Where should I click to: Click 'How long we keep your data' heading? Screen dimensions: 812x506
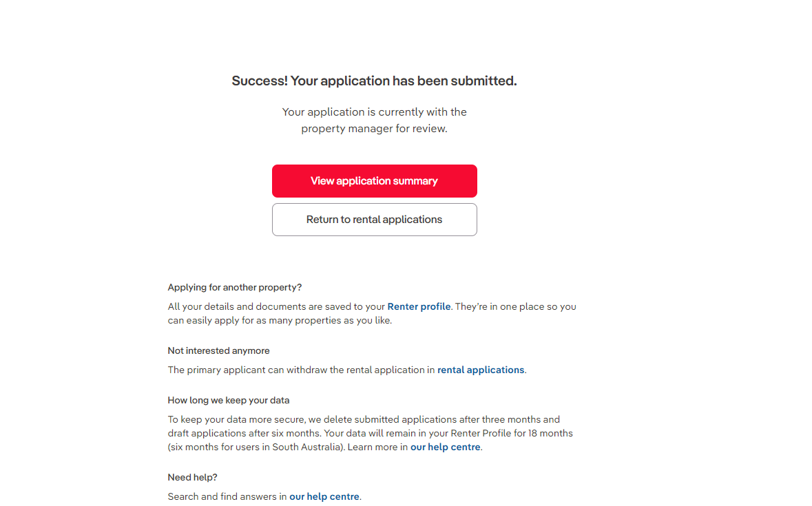click(229, 400)
